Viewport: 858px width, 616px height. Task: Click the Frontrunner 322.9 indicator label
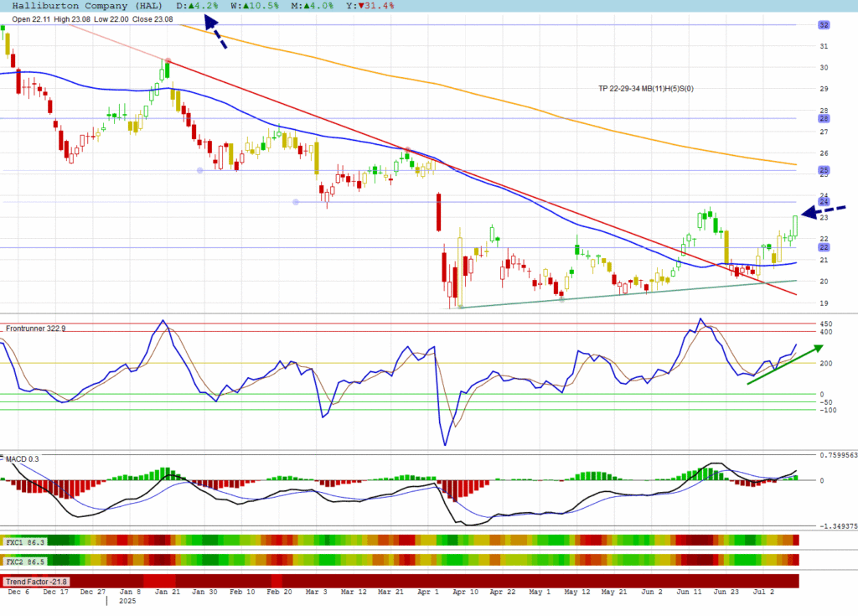tap(35, 329)
